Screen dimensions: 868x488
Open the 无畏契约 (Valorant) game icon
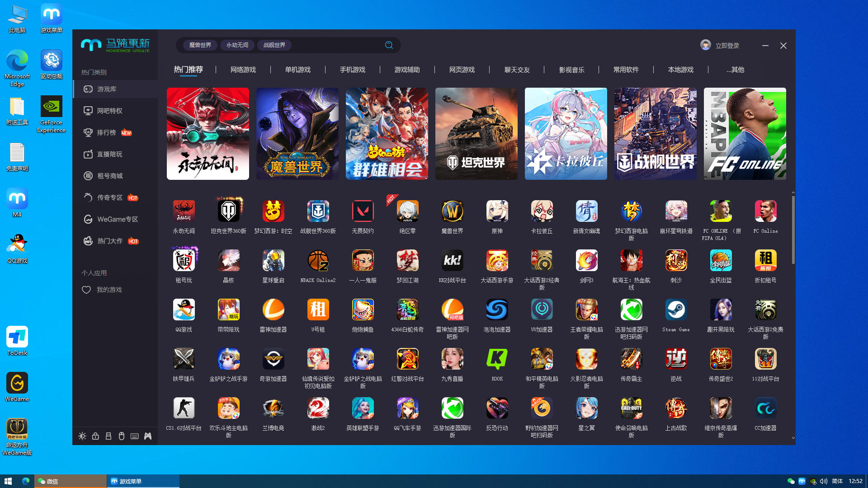[363, 211]
